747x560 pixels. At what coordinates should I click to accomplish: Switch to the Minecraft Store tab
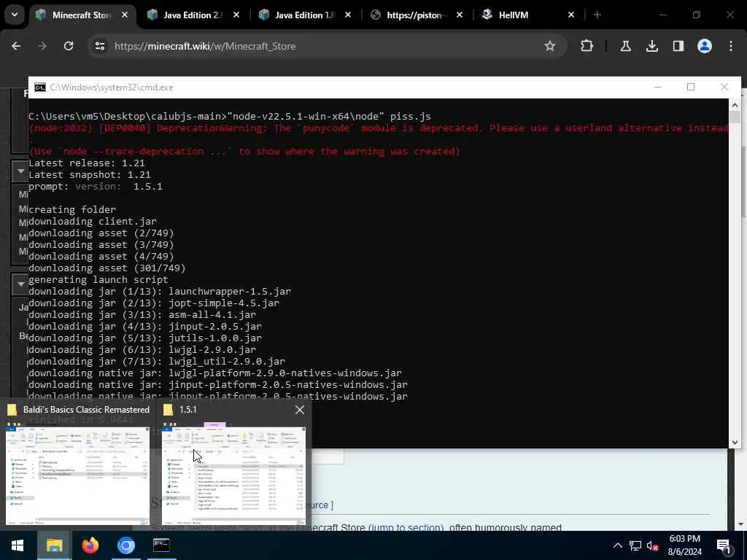pyautogui.click(x=81, y=15)
